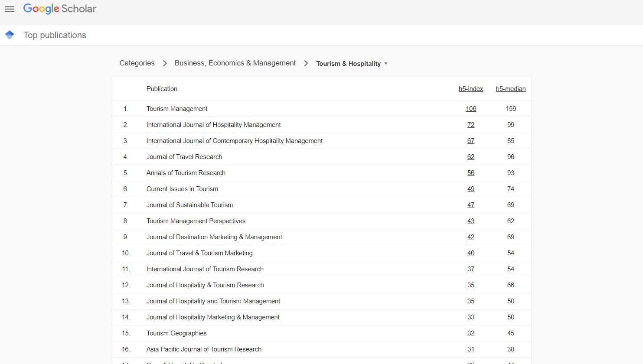Select Annals of Tourism Research text
The height and width of the screenshot is (364, 643).
coord(186,173)
